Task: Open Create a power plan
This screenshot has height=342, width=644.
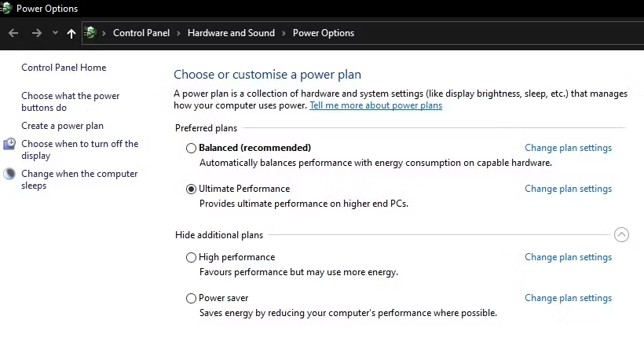Action: pyautogui.click(x=62, y=126)
